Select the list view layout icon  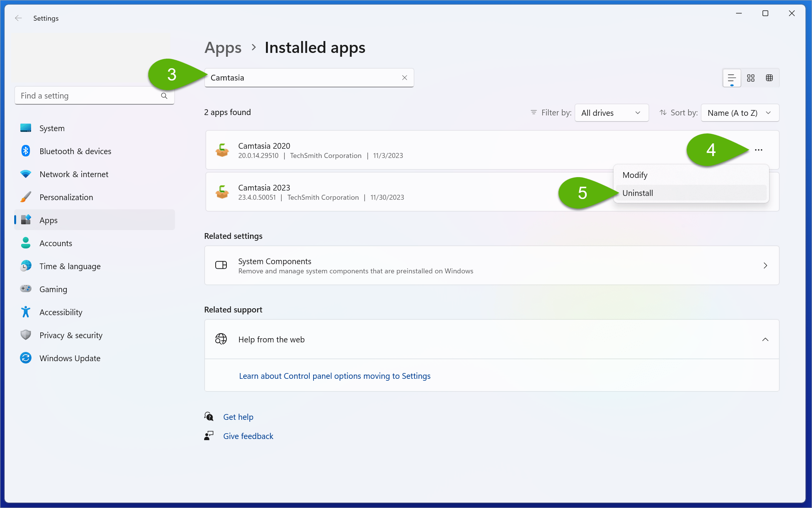(732, 78)
